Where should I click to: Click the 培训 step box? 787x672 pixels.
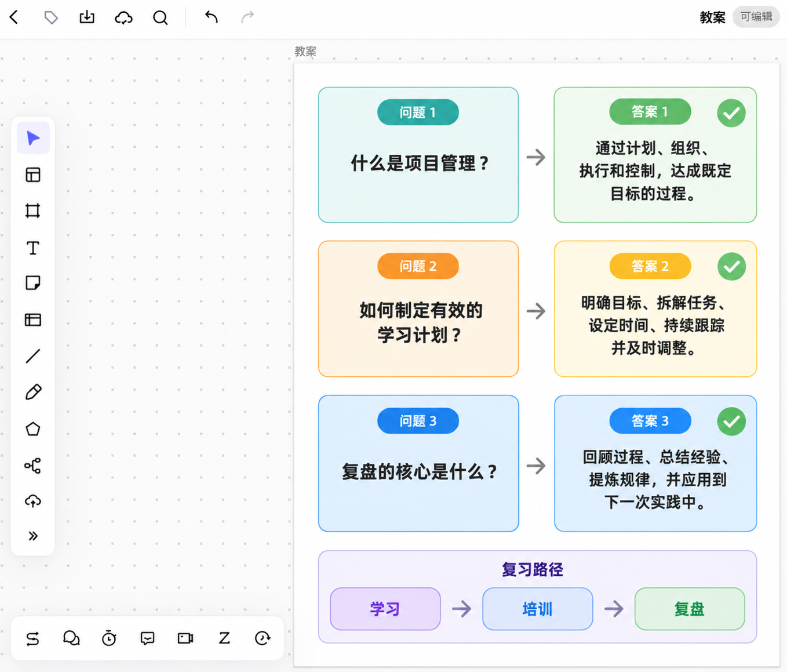pos(538,609)
